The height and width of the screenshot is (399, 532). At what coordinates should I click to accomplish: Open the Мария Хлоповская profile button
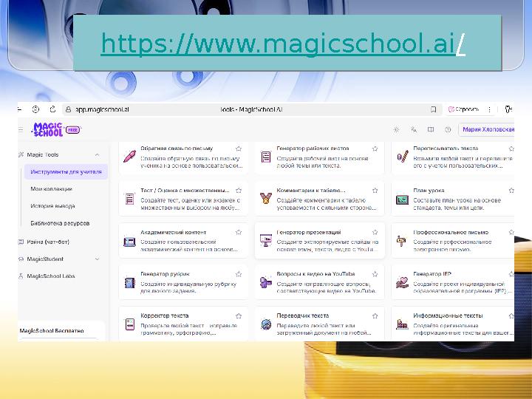[486, 129]
